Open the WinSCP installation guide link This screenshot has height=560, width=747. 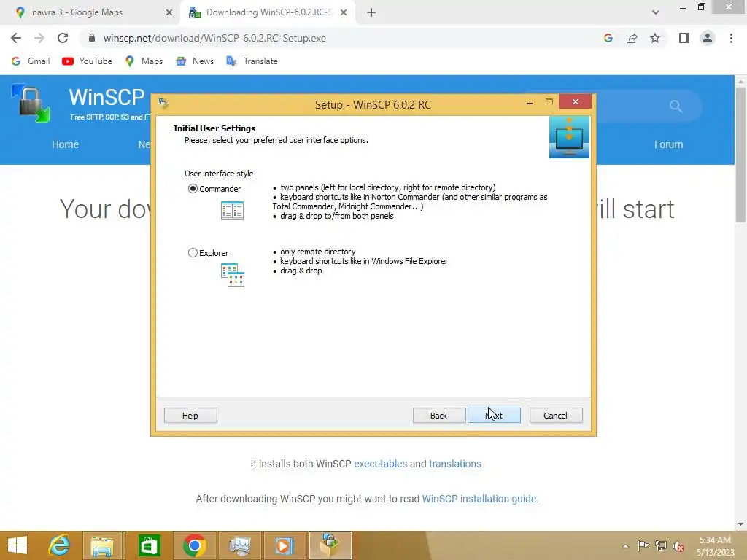pyautogui.click(x=479, y=499)
